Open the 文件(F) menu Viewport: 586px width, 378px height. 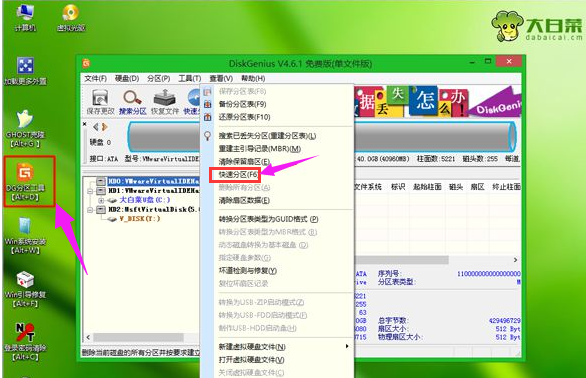(x=95, y=79)
